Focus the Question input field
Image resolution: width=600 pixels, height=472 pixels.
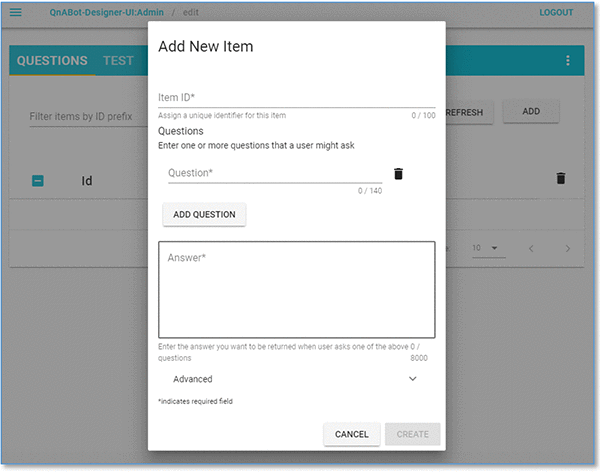(x=275, y=173)
